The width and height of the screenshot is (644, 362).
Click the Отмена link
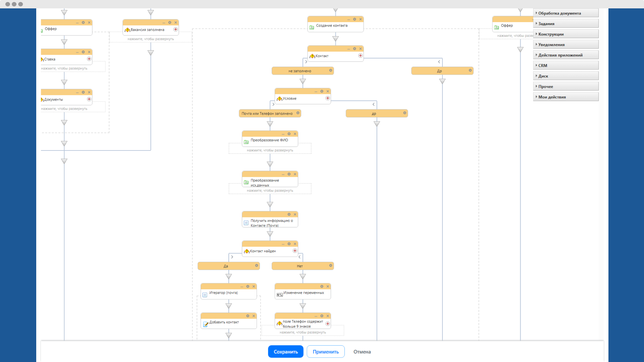point(362,352)
